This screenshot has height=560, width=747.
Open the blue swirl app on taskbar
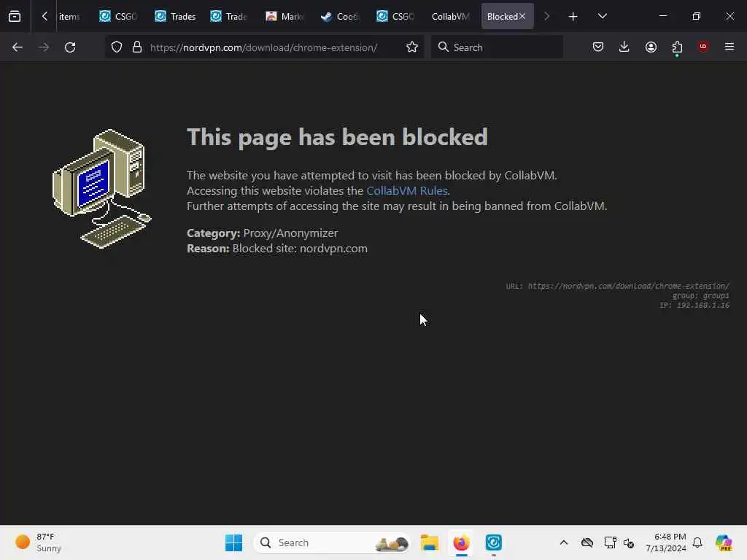click(x=494, y=542)
